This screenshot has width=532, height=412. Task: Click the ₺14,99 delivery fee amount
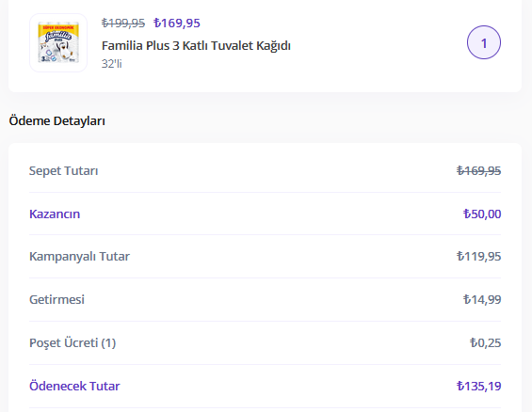[x=482, y=299]
